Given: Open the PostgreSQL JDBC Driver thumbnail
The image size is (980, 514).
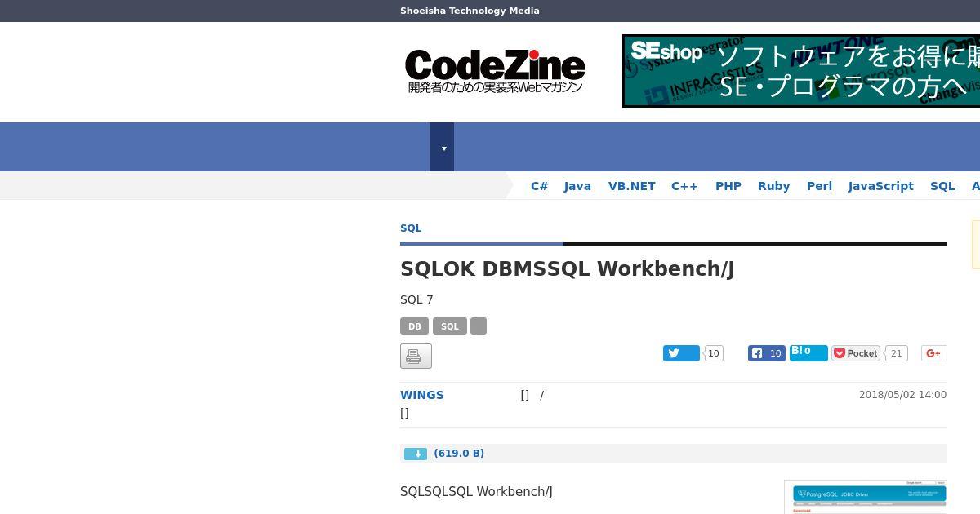Looking at the screenshot, I should [866, 497].
